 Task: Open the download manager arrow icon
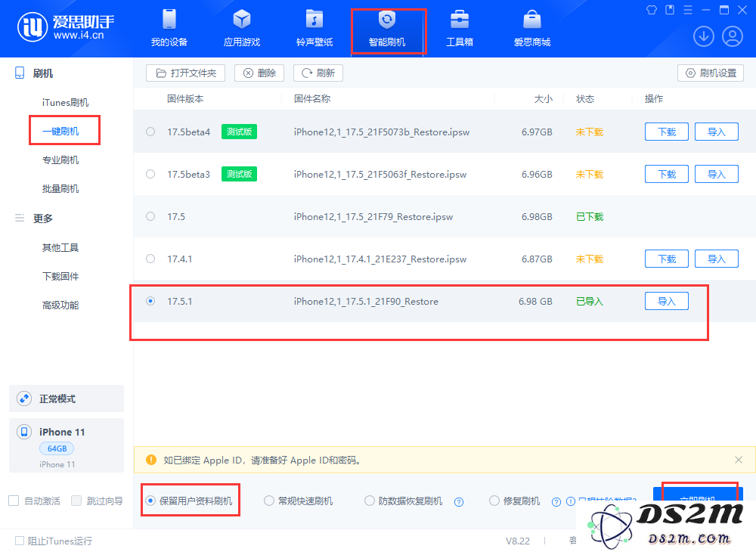click(703, 36)
